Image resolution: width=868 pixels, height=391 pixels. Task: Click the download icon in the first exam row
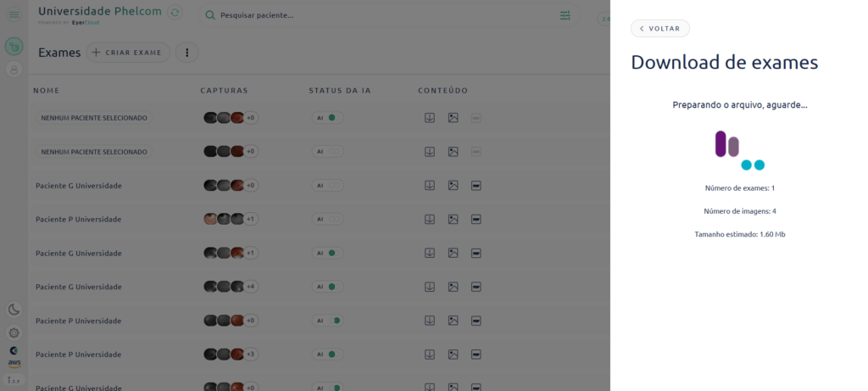tap(430, 118)
